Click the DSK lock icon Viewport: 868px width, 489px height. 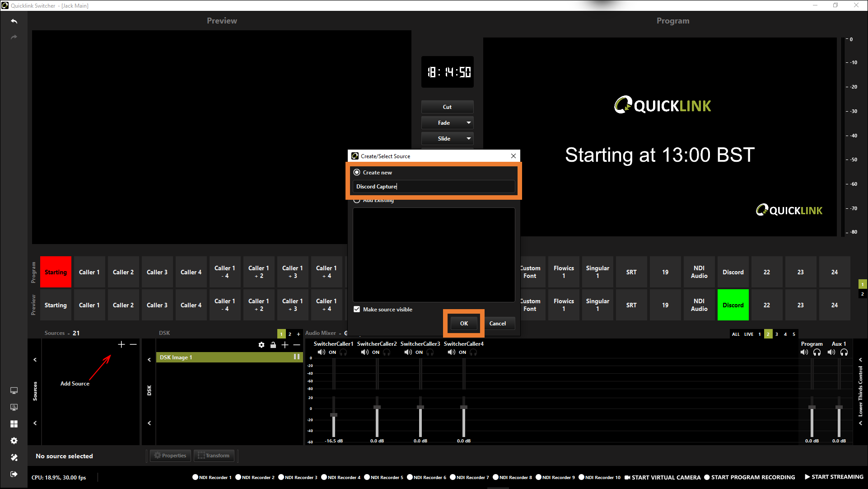[x=273, y=345]
